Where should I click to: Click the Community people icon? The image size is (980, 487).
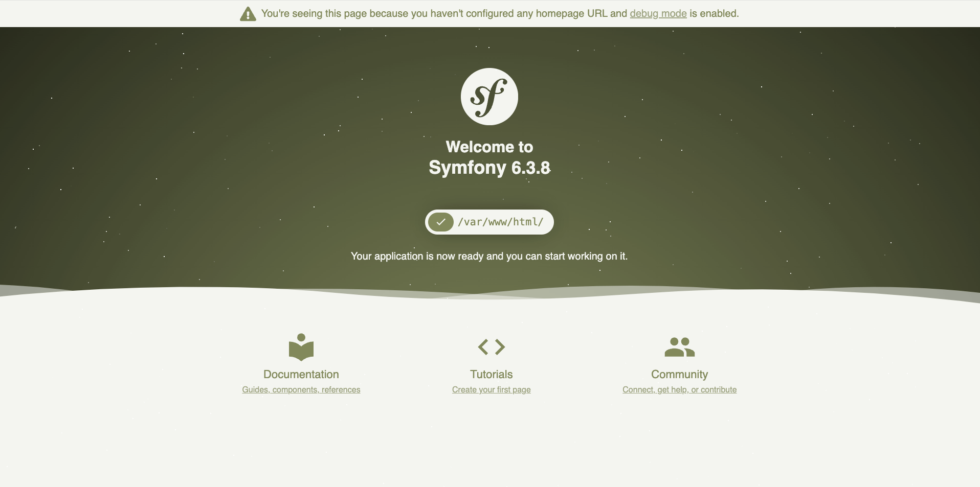coord(679,347)
